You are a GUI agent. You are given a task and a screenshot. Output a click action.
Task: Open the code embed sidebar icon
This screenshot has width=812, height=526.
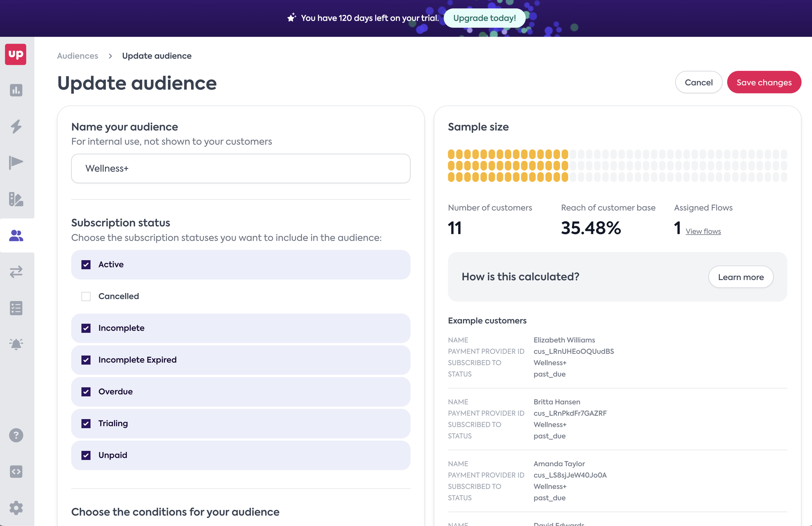click(x=16, y=471)
